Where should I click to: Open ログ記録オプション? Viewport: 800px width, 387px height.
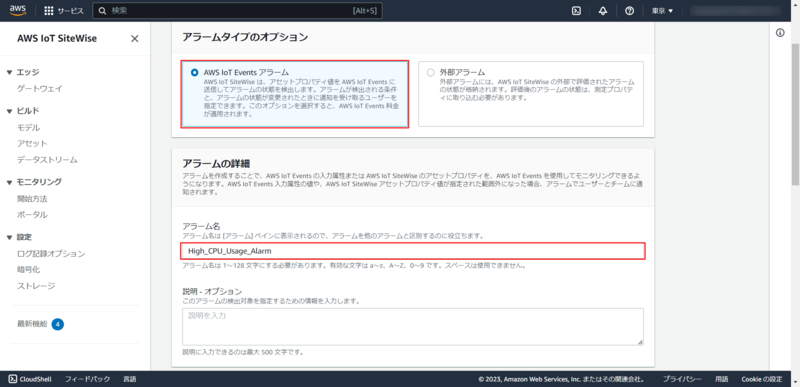coord(51,253)
